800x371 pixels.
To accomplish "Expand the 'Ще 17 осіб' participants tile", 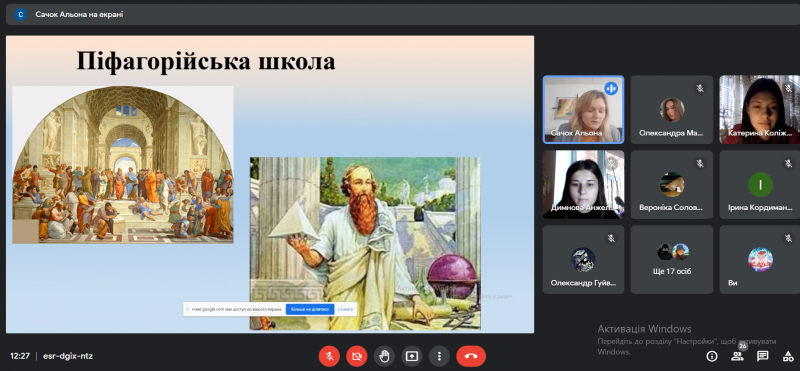I will pyautogui.click(x=671, y=260).
